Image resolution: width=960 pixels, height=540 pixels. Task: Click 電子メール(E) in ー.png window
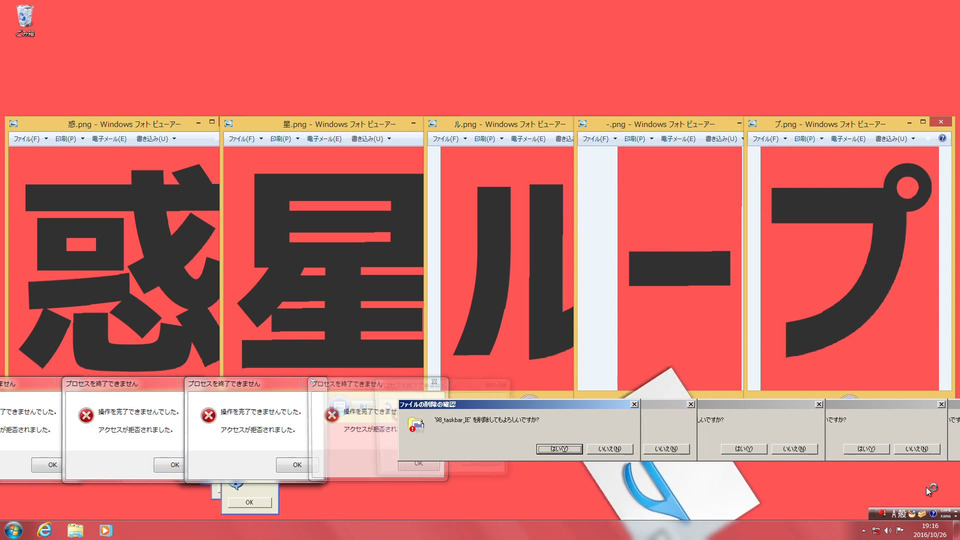coord(678,139)
